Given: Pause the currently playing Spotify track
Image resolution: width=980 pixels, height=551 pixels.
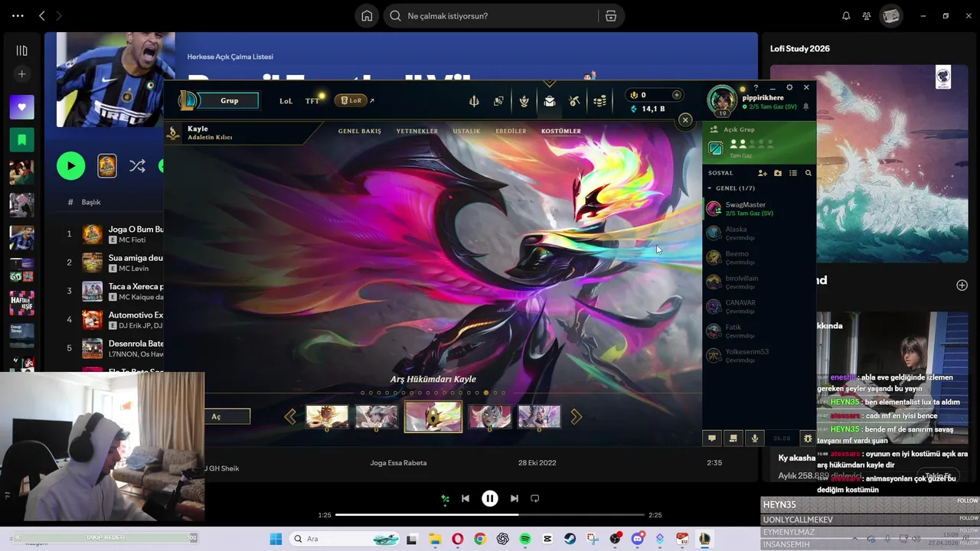Looking at the screenshot, I should click(x=490, y=498).
